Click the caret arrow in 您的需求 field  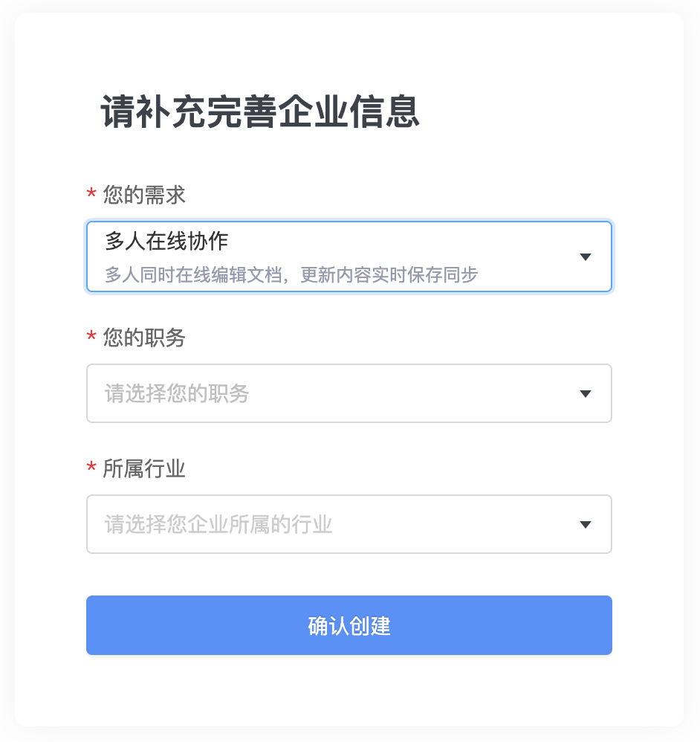[x=585, y=257]
